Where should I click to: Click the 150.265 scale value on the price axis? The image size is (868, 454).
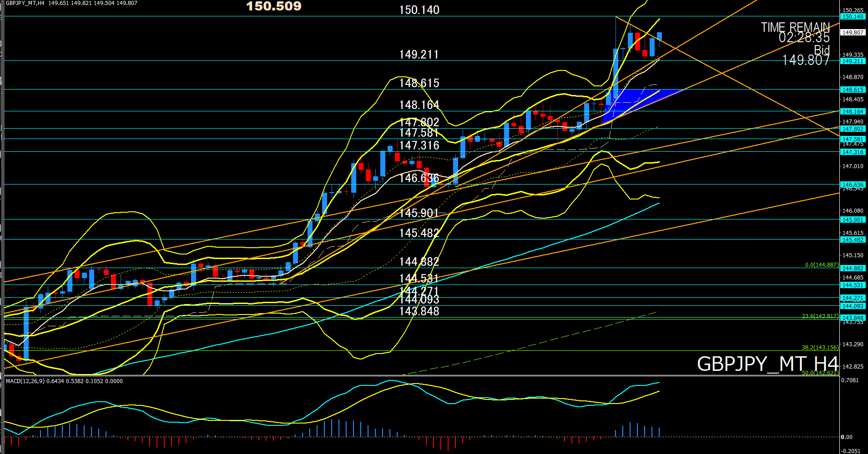click(853, 10)
